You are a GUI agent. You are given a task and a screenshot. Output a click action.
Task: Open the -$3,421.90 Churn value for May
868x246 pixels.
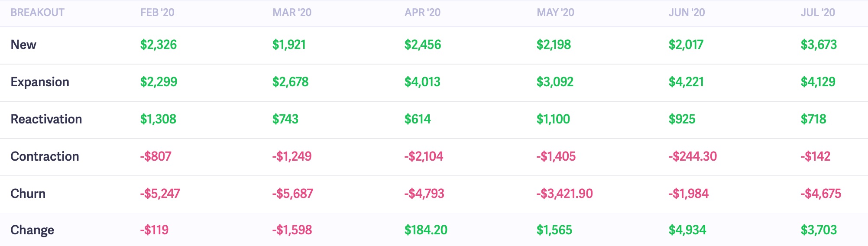tap(564, 194)
